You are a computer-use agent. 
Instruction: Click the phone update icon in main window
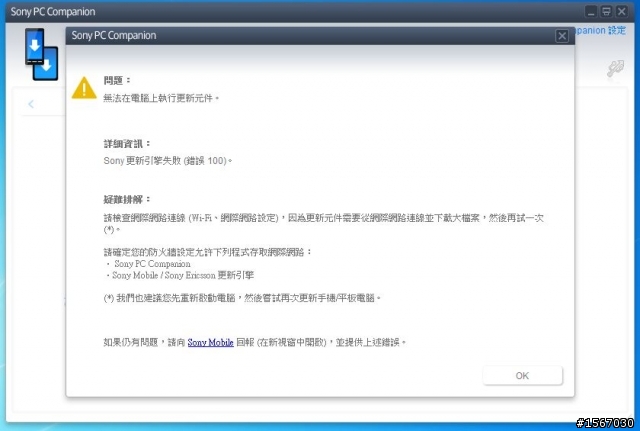pyautogui.click(x=42, y=54)
